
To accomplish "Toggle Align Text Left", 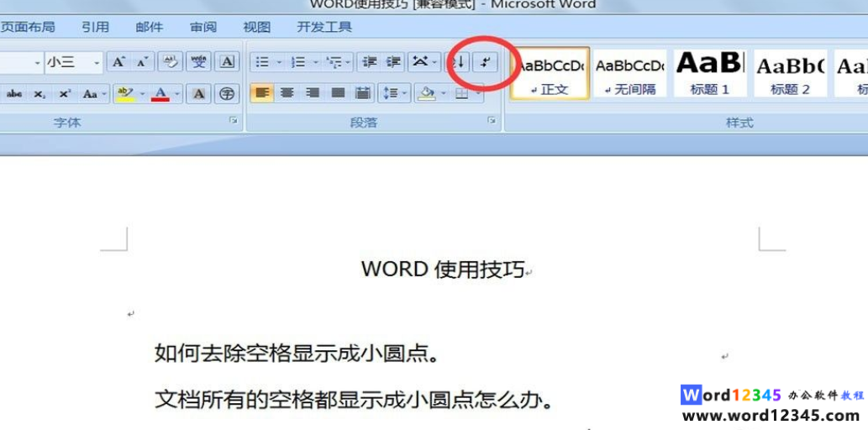I will pyautogui.click(x=262, y=93).
